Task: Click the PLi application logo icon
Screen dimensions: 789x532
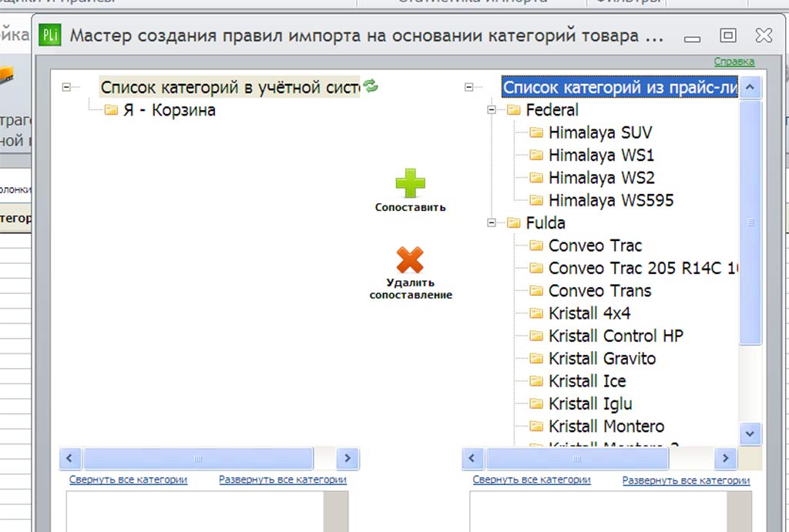Action: click(50, 35)
